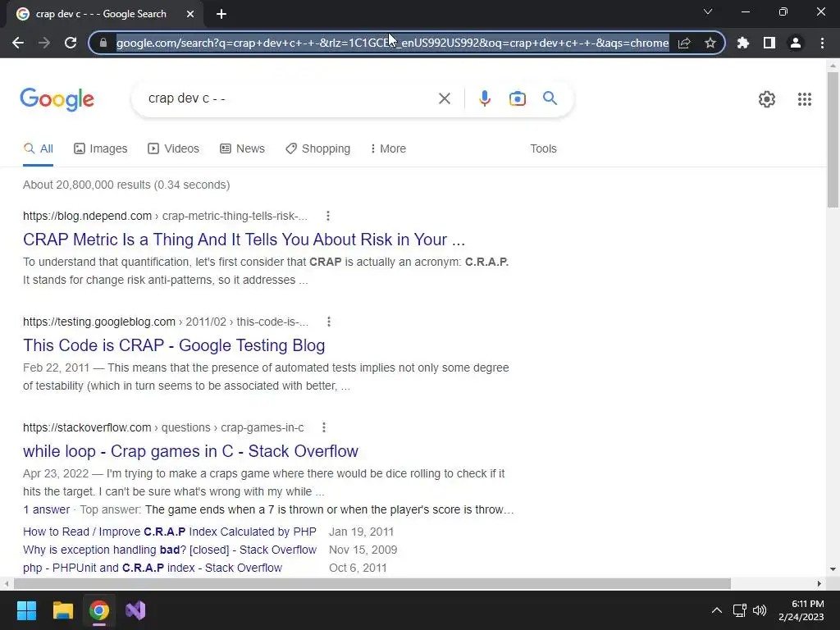The image size is (840, 630).
Task: Open the CRAP Metric Is a Thing result
Action: [244, 240]
